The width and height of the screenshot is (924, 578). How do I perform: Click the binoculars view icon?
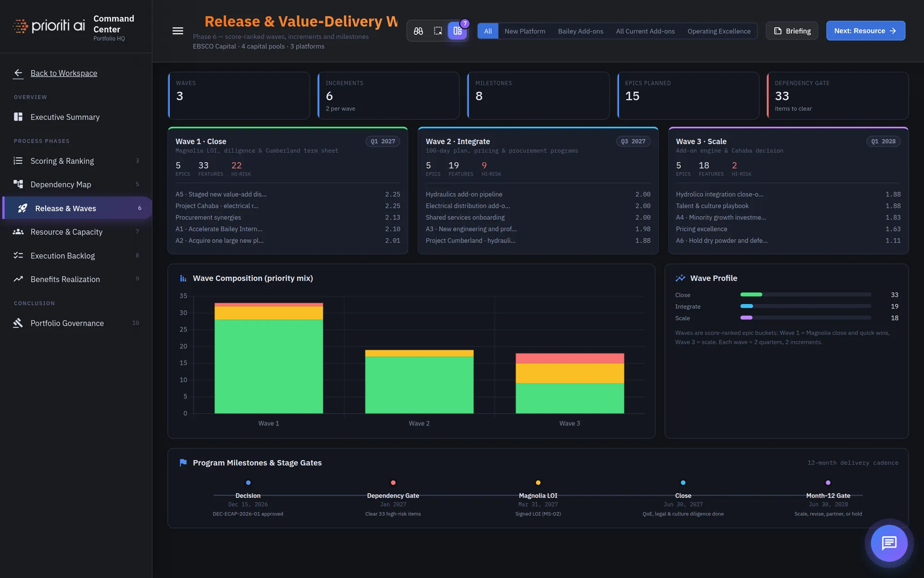(x=418, y=31)
